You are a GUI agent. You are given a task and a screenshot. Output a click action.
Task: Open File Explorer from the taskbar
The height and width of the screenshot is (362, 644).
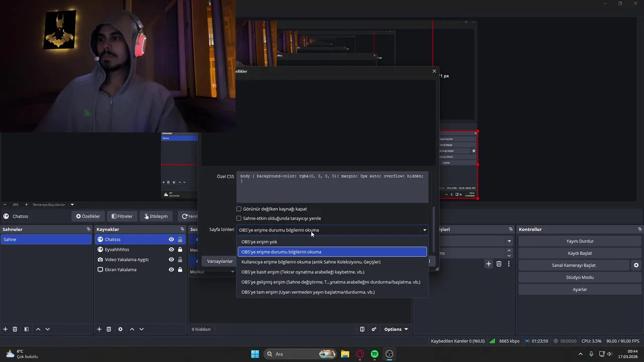pos(345,354)
